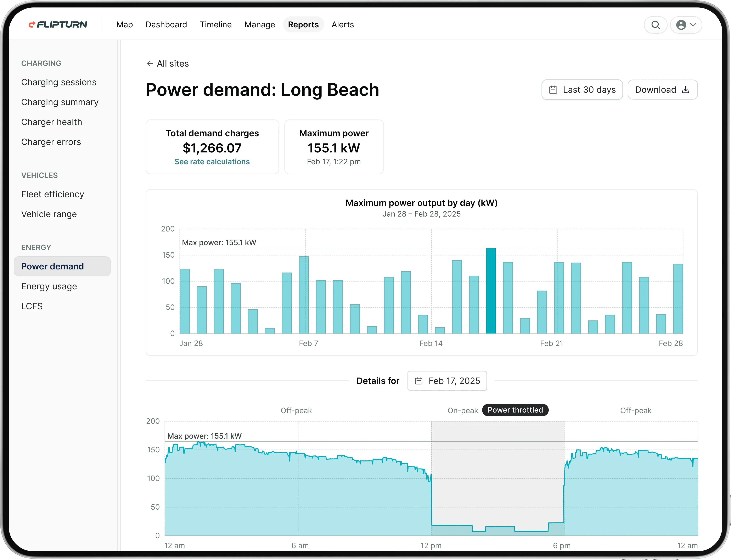Select Energy usage in the sidebar
731x560 pixels.
[x=49, y=286]
